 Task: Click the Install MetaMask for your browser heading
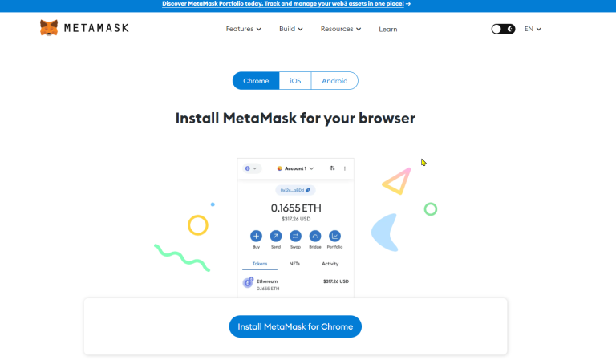295,118
